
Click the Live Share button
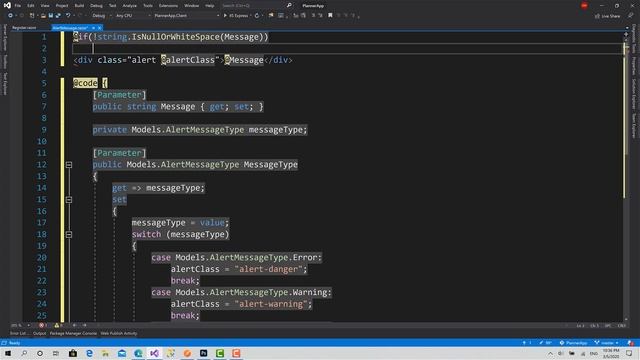click(x=608, y=16)
